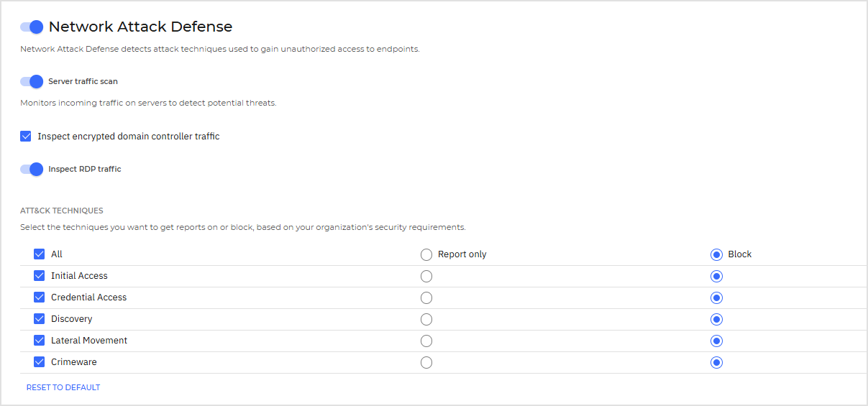Uncheck the Credential Access checkbox

click(x=40, y=297)
